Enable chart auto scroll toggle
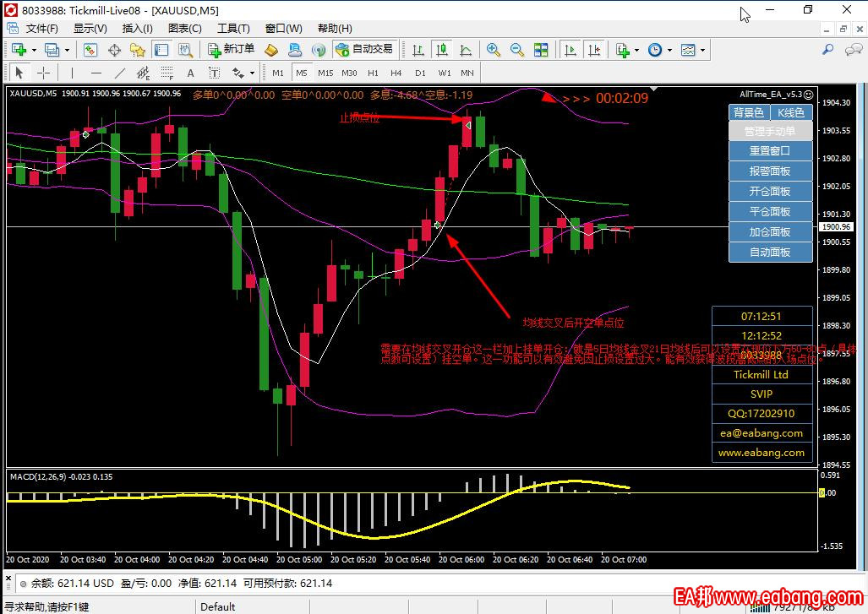 (571, 50)
